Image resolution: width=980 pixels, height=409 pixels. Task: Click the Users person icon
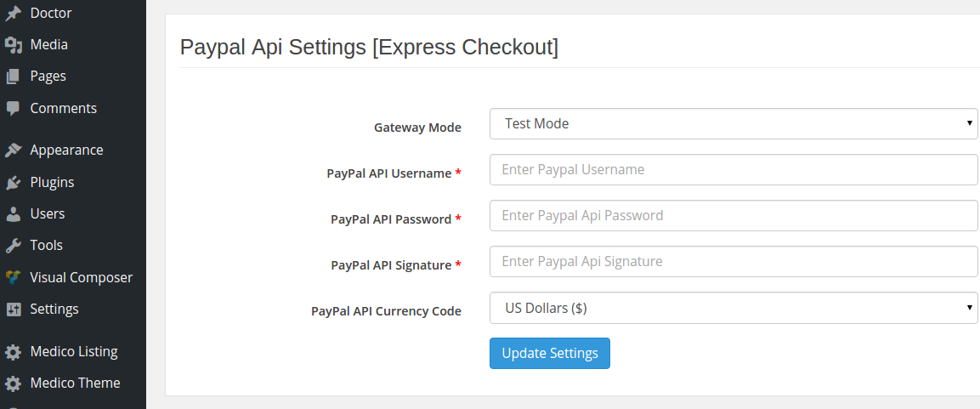(13, 214)
